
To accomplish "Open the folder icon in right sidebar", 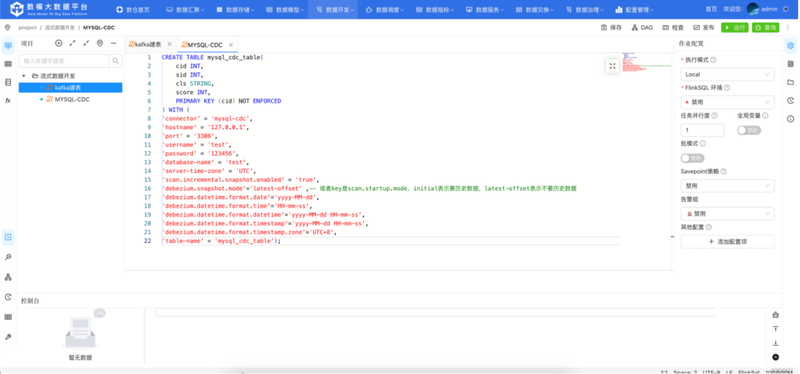I will coord(790,82).
